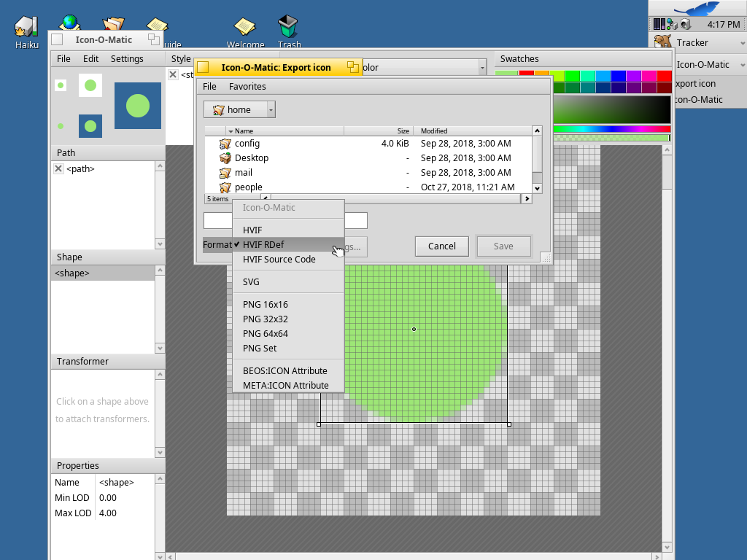This screenshot has width=747, height=560.
Task: Toggle the <path> checkbox
Action: [58, 168]
